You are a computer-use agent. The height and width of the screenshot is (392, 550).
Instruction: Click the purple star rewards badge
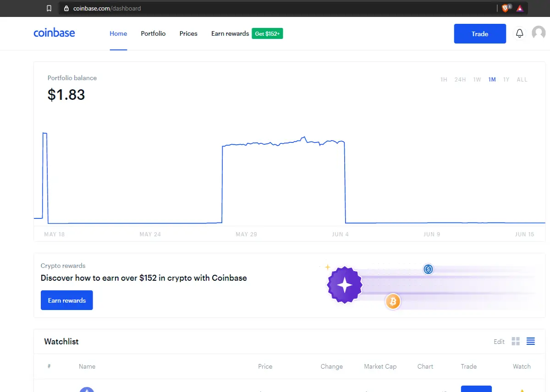pyautogui.click(x=345, y=285)
